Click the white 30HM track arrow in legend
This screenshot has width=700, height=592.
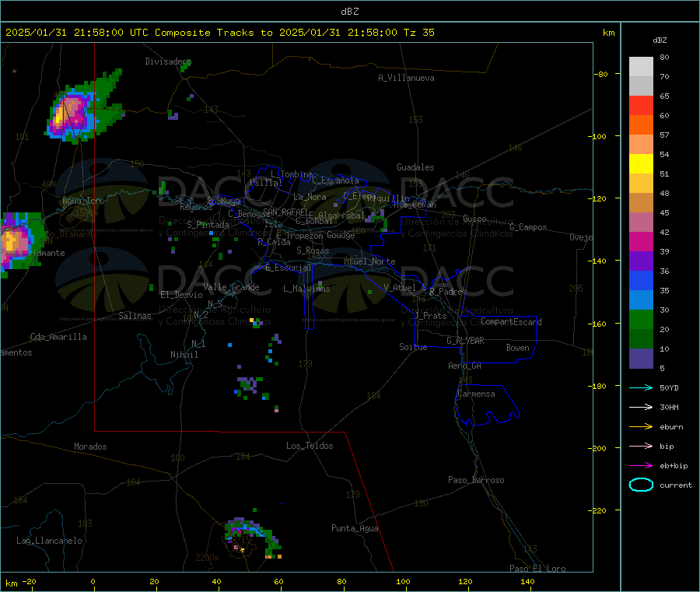tap(641, 407)
